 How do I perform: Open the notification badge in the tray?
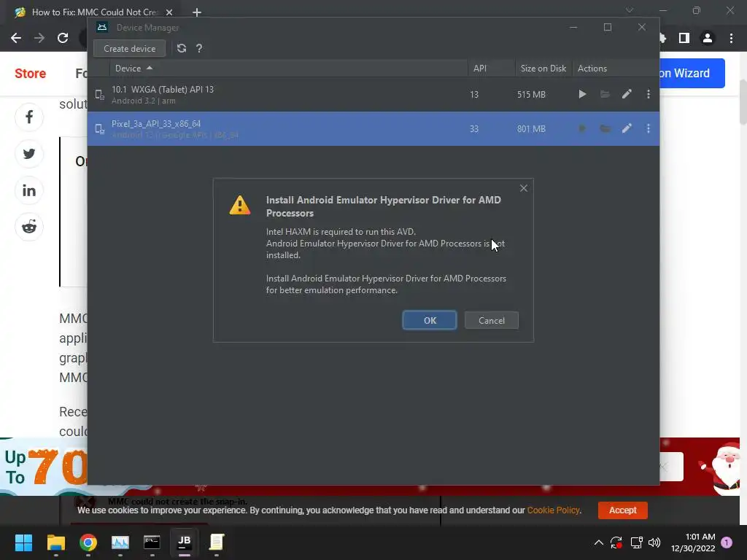[x=727, y=542]
